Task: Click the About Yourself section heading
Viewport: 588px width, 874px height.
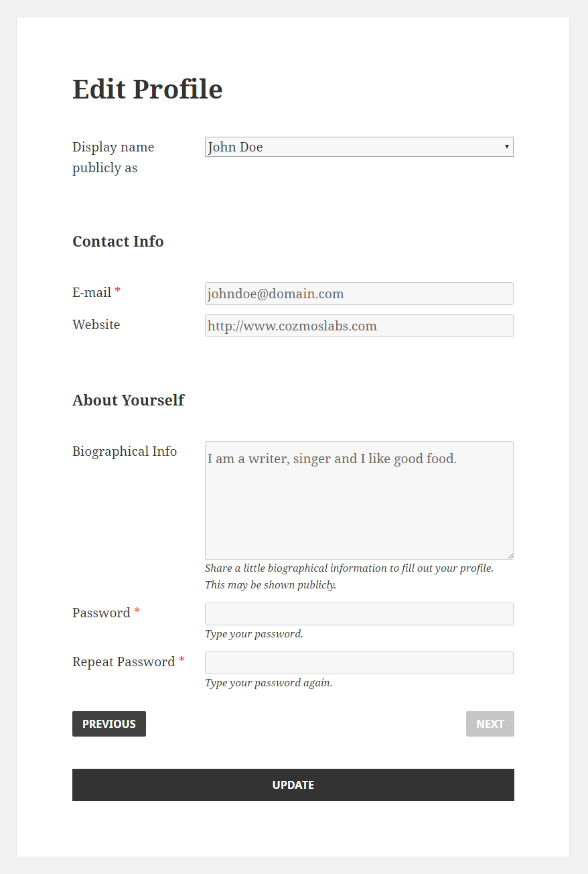Action: click(x=129, y=400)
